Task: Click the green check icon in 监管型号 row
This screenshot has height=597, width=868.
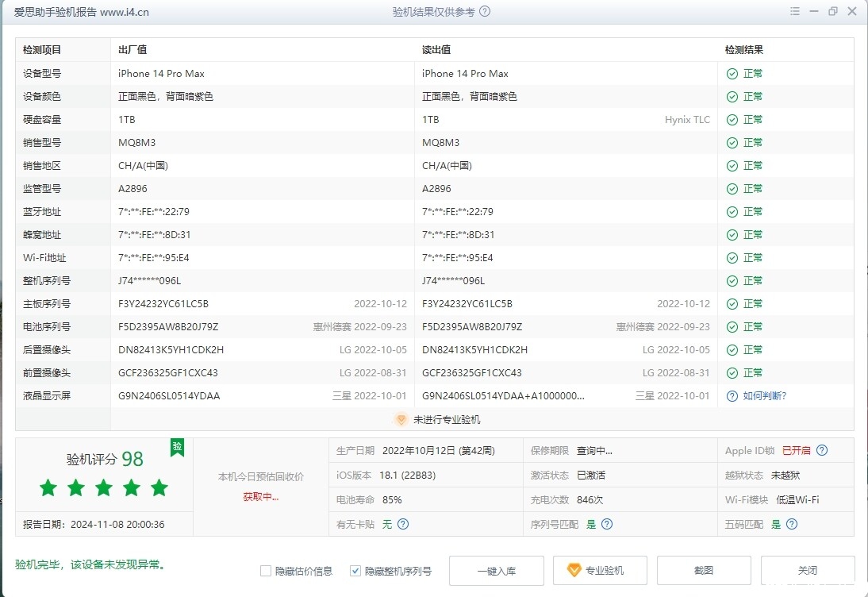Action: 732,189
